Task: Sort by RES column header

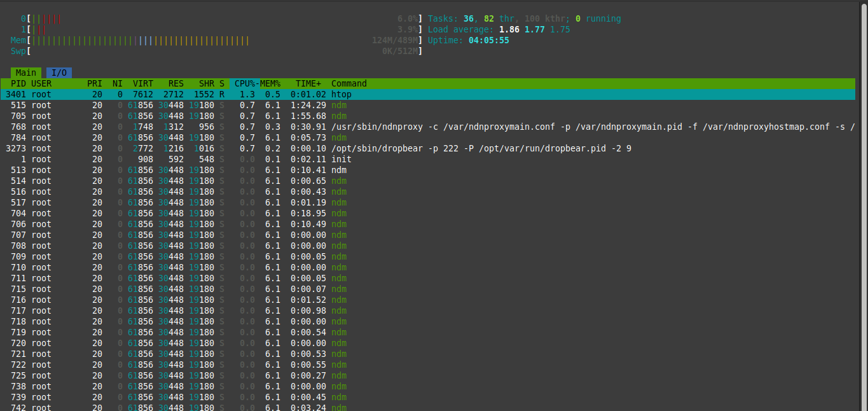Action: tap(176, 83)
